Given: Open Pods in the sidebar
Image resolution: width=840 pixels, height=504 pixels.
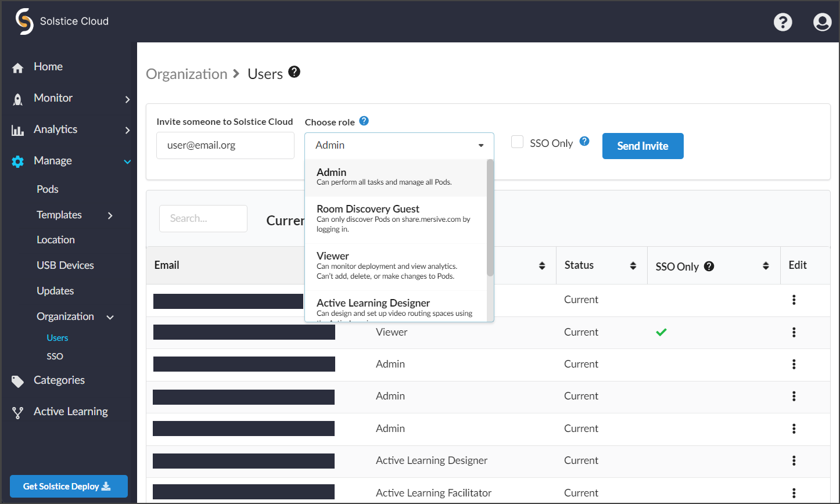Looking at the screenshot, I should (48, 189).
